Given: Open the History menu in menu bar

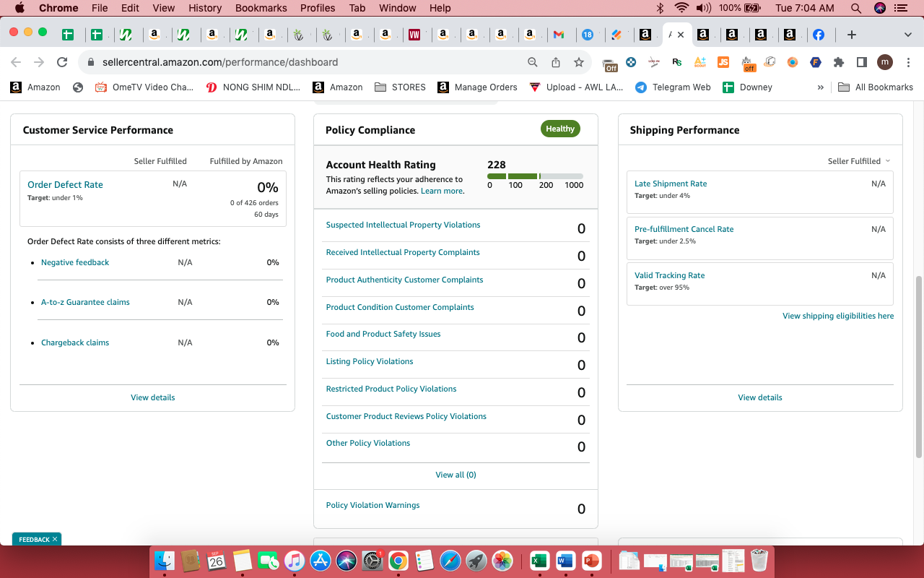Looking at the screenshot, I should pos(205,8).
